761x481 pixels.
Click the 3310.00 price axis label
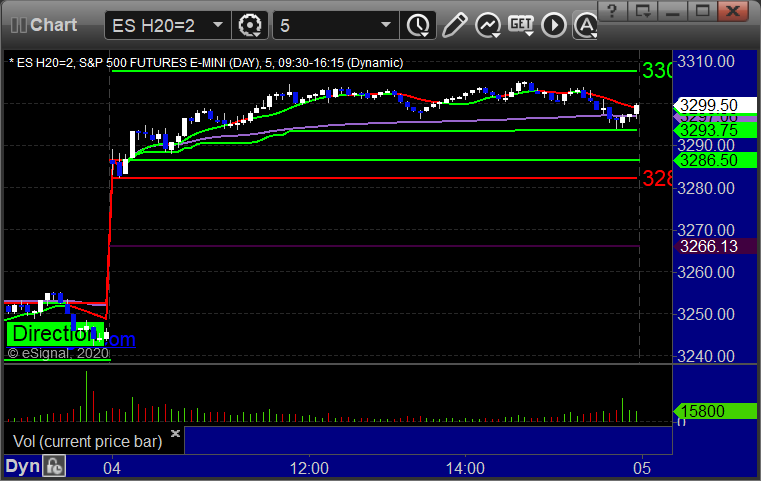(x=706, y=62)
